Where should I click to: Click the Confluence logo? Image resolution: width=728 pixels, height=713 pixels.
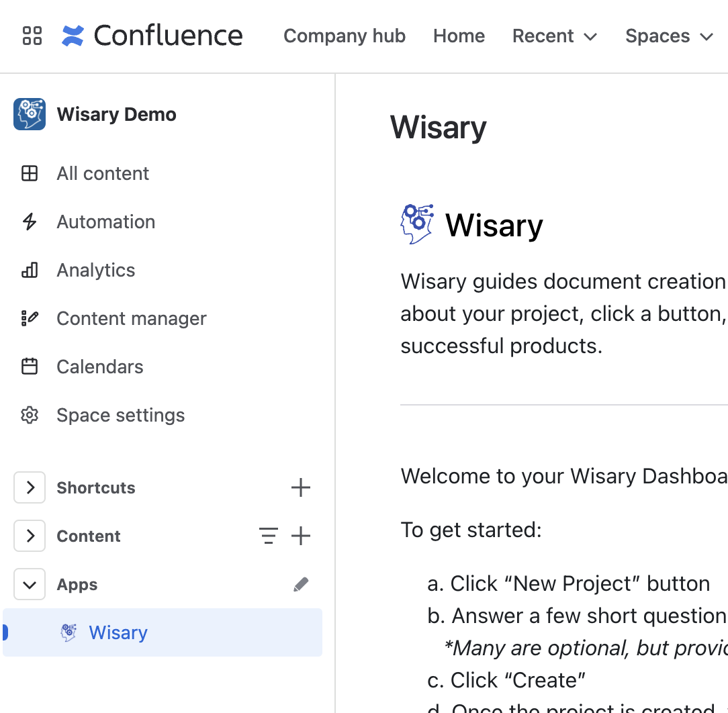point(152,36)
